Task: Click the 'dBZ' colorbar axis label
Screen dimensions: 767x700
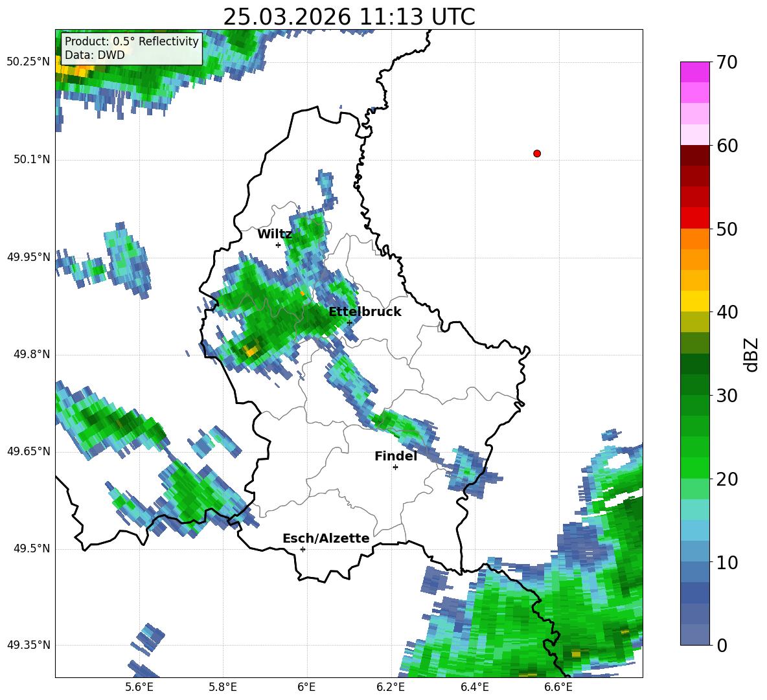Action: (x=751, y=354)
